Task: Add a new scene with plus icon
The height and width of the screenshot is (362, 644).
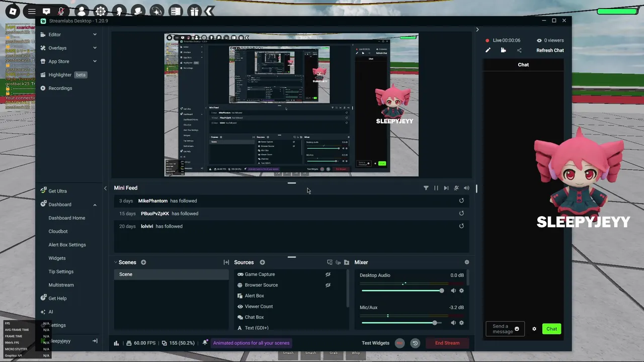Action: (143, 262)
